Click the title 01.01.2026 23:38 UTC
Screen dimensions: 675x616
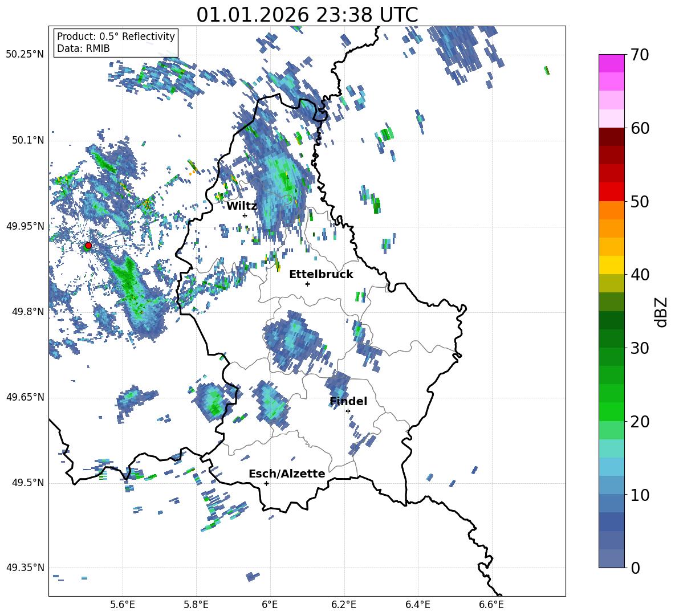click(307, 15)
